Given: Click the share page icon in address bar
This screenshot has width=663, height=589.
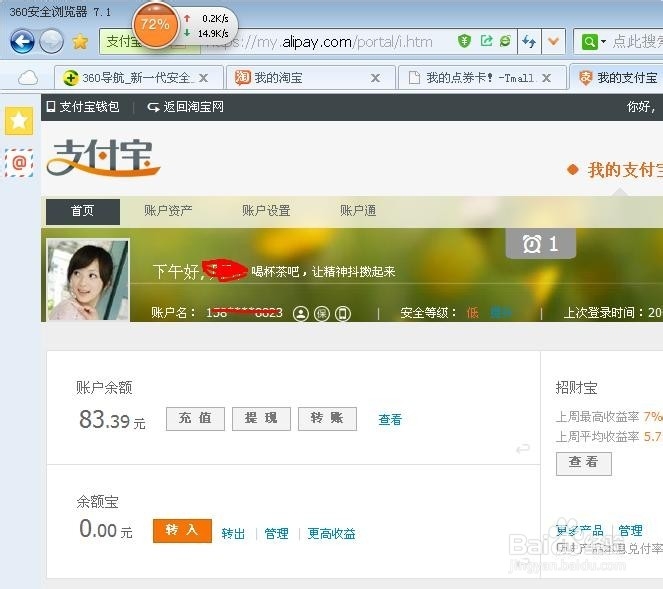Looking at the screenshot, I should click(x=486, y=41).
